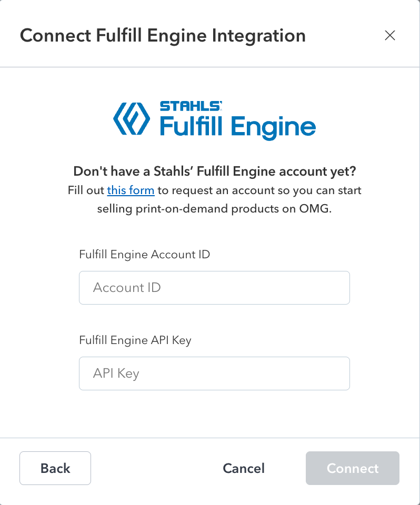Click the blue Fulfill Engine logo text
The image size is (420, 505).
[x=237, y=127]
